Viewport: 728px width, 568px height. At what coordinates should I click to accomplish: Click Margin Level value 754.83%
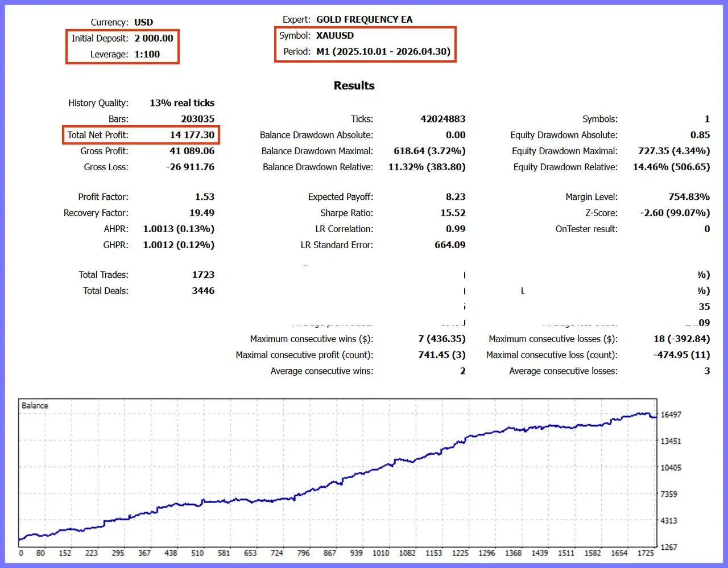click(x=689, y=197)
